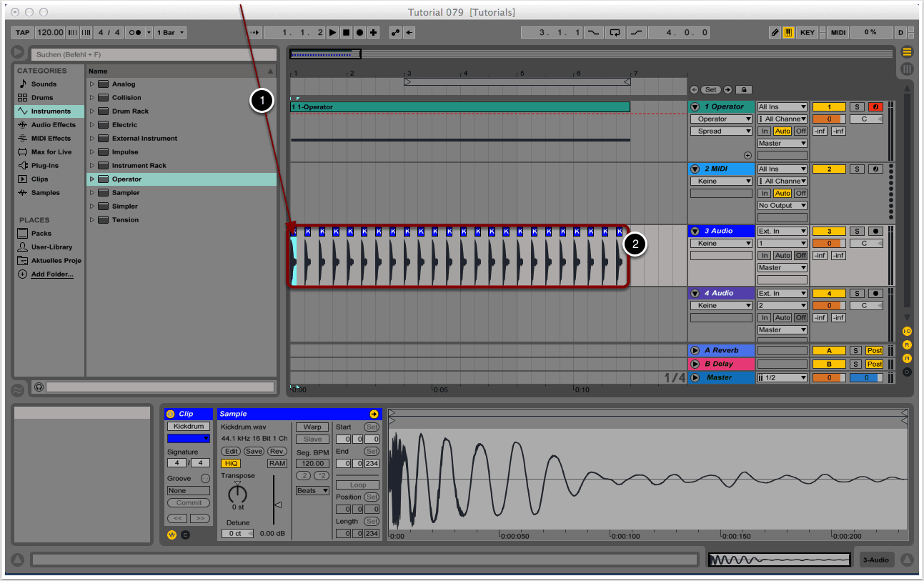This screenshot has width=924, height=581.
Task: Click the Sample box arrow icon
Action: click(x=373, y=414)
